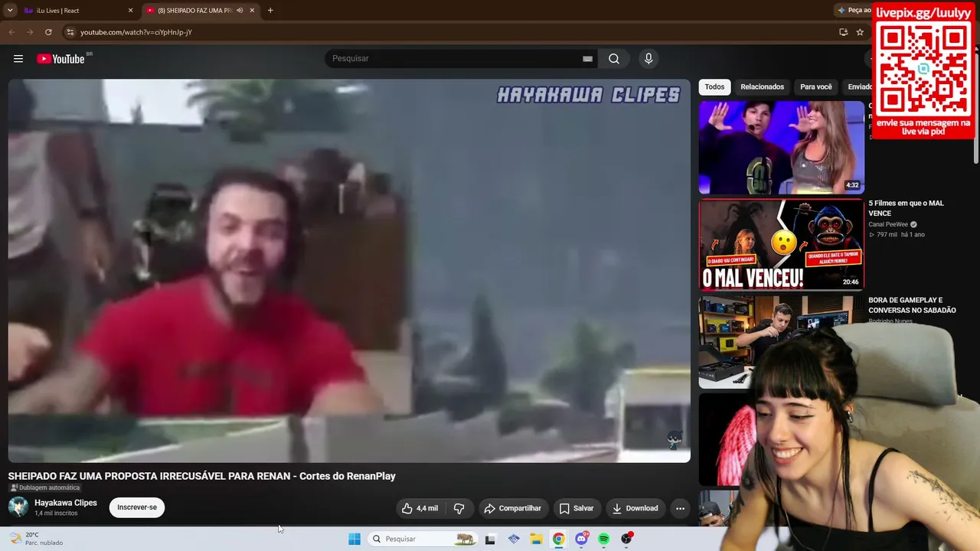Open the more actions three-dot menu
980x551 pixels.
(x=680, y=508)
